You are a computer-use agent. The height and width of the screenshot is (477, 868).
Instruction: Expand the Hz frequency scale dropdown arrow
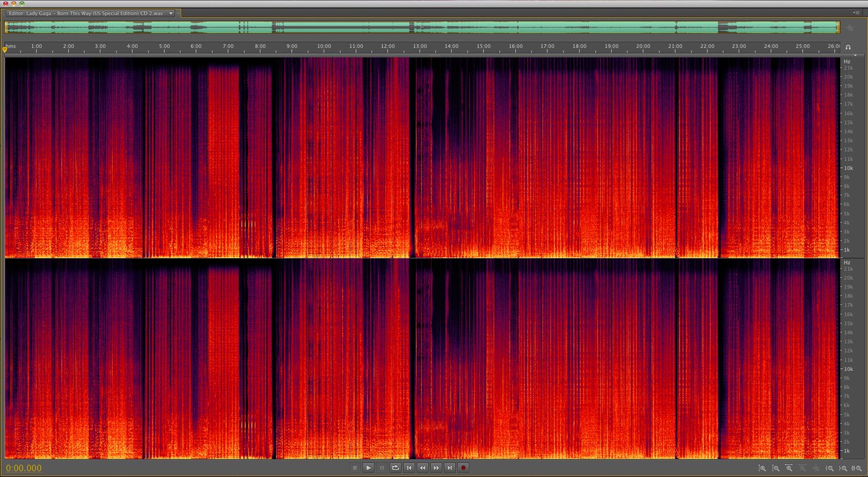click(x=854, y=55)
